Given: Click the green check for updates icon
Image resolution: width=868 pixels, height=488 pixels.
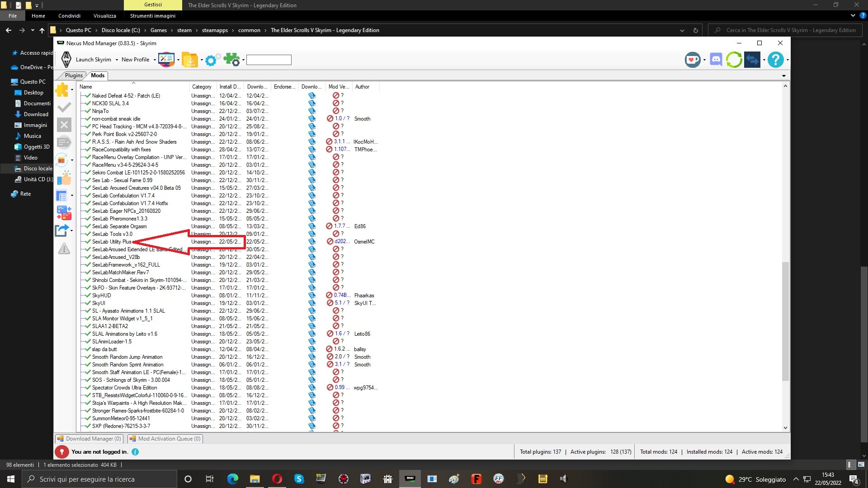Looking at the screenshot, I should [734, 60].
